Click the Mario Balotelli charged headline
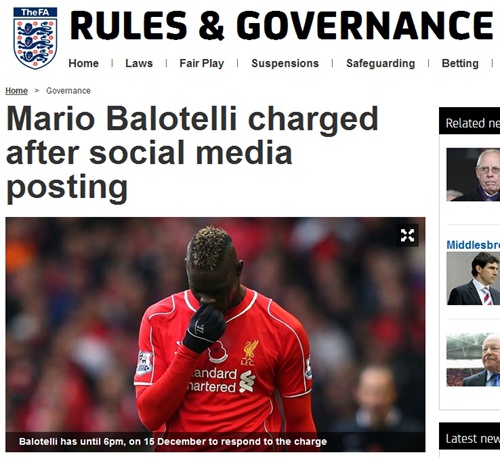This screenshot has height=457, width=500. pos(192,153)
